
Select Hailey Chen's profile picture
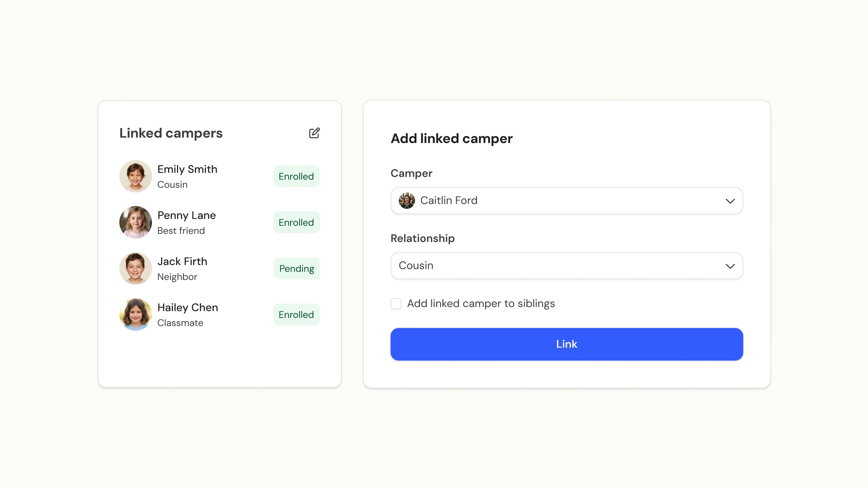click(135, 314)
